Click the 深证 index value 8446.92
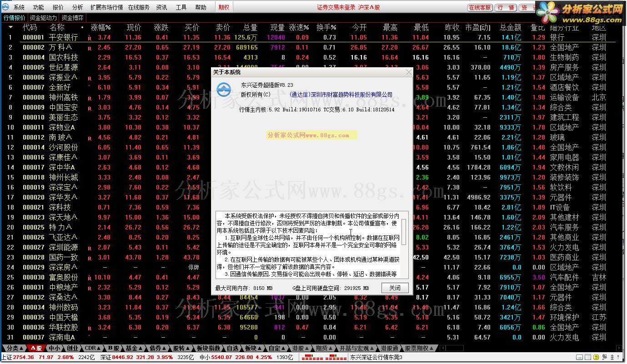The image size is (627, 364). click(x=122, y=358)
